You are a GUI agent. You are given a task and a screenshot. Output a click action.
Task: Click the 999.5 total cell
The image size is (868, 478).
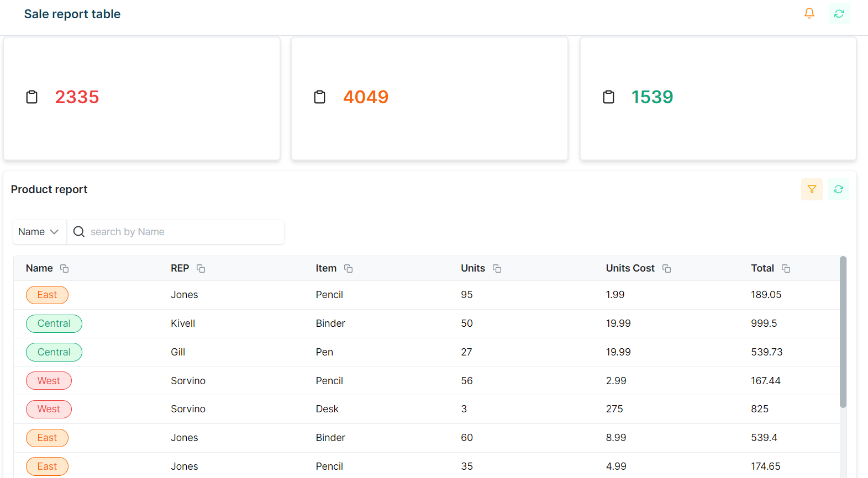point(764,323)
